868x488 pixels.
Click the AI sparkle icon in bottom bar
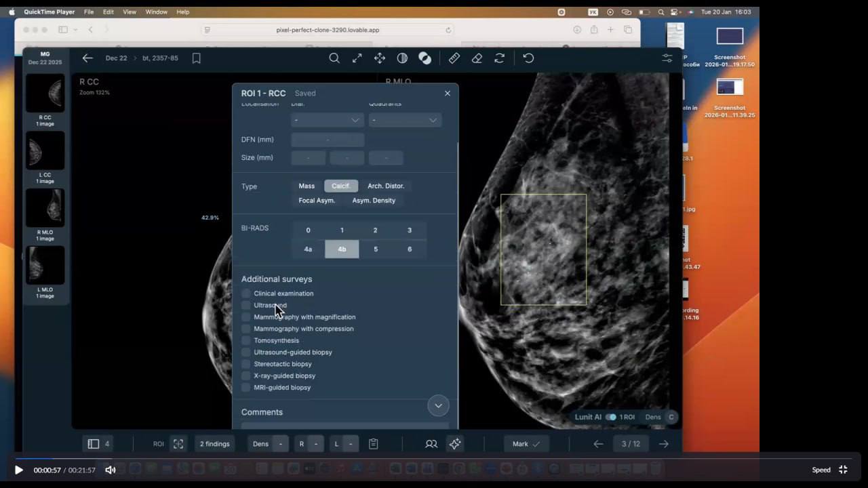pos(455,444)
